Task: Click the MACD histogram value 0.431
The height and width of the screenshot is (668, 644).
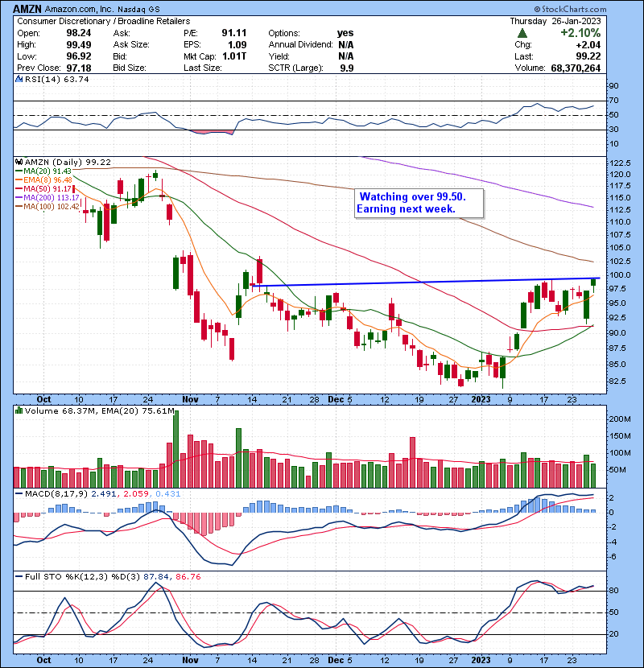Action: pyautogui.click(x=168, y=494)
